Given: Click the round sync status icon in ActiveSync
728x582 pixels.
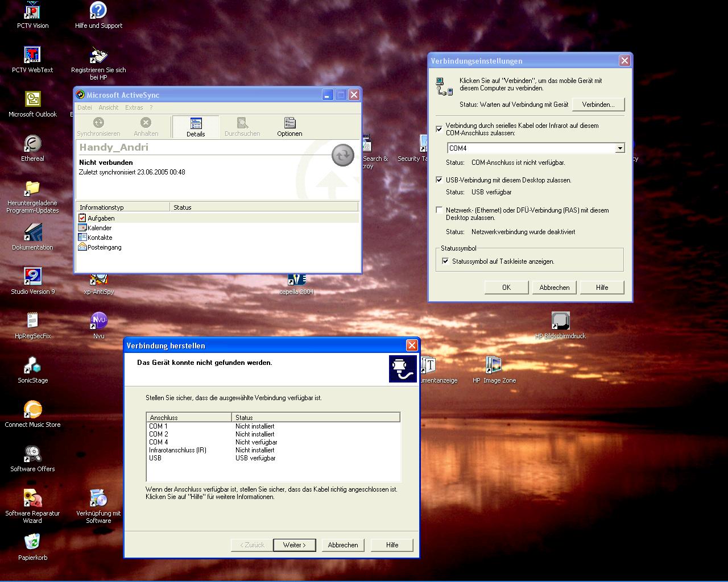Looking at the screenshot, I should pyautogui.click(x=343, y=155).
